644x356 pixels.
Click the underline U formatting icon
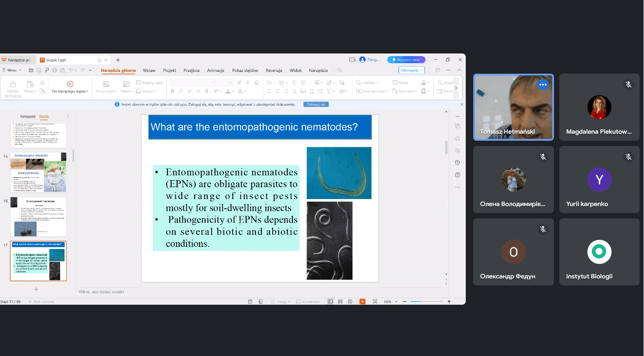tap(190, 91)
